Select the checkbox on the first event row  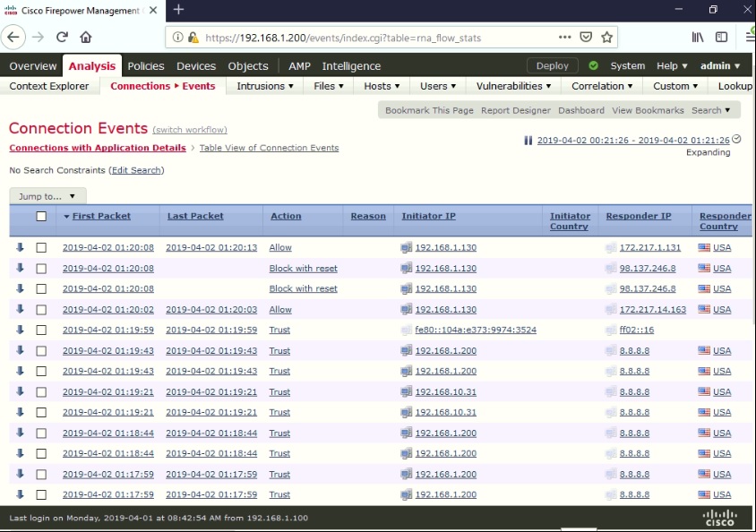tap(41, 247)
